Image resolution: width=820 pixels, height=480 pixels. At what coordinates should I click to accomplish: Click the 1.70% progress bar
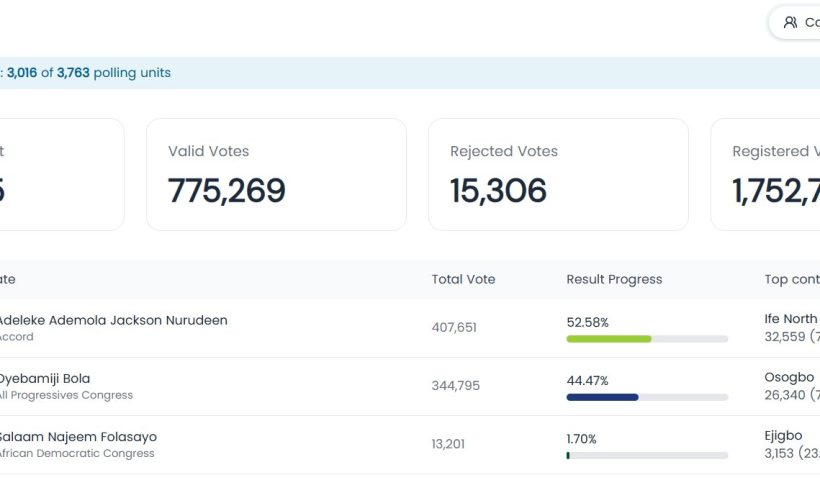click(x=647, y=455)
